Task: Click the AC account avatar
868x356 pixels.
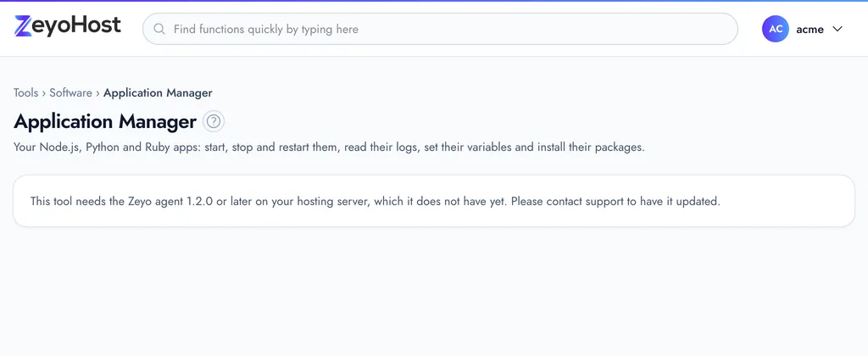Action: click(x=776, y=30)
